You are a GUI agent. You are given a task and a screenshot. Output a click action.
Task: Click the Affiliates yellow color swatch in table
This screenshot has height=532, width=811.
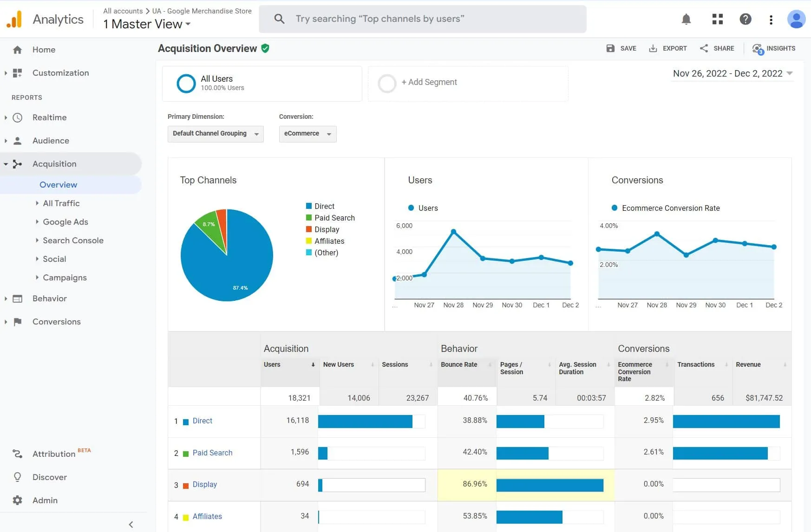[x=186, y=518]
